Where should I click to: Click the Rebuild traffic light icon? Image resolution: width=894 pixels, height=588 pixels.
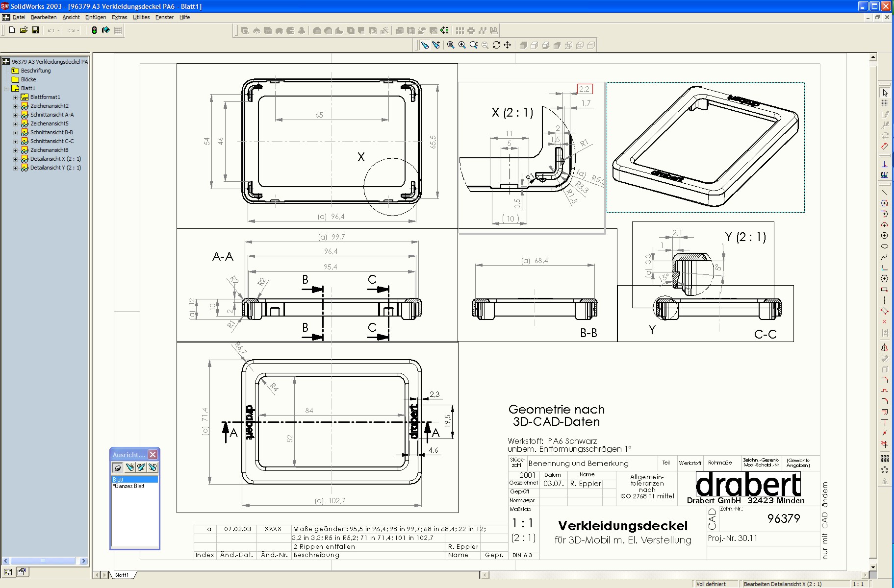pyautogui.click(x=94, y=30)
